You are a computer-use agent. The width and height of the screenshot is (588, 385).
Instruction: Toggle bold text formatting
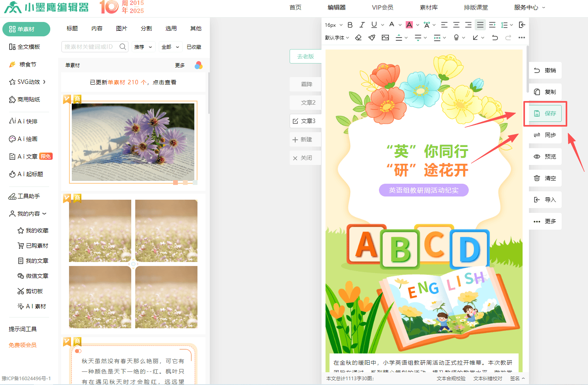tap(350, 25)
